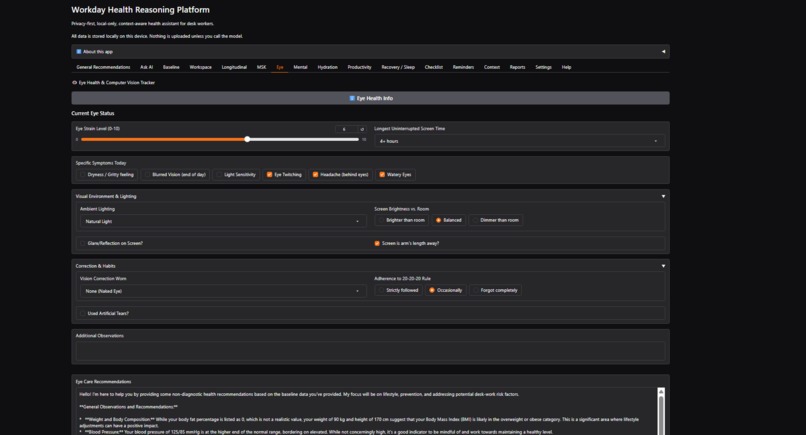The height and width of the screenshot is (435, 806).
Task: Tick Glare/Reflection on Screen checkbox
Action: click(x=82, y=243)
